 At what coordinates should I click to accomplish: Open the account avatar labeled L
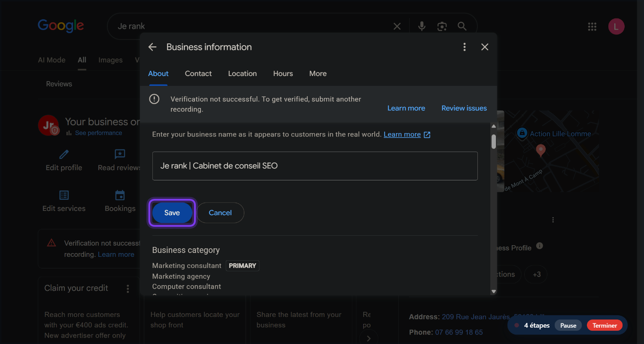(616, 27)
